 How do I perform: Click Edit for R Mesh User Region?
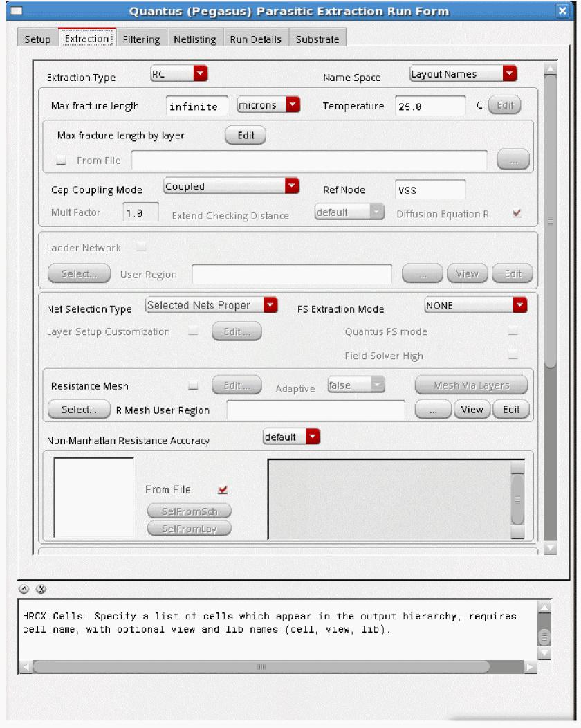click(x=511, y=410)
